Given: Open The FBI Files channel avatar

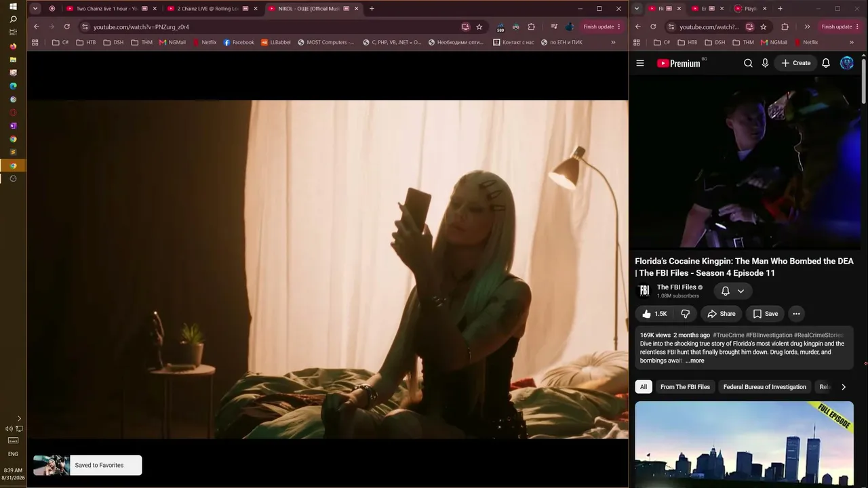Looking at the screenshot, I should click(x=644, y=291).
